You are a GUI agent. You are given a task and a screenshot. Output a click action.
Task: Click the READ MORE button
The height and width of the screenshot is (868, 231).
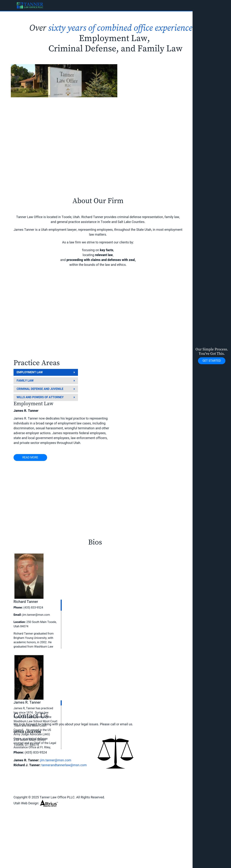pos(30,457)
